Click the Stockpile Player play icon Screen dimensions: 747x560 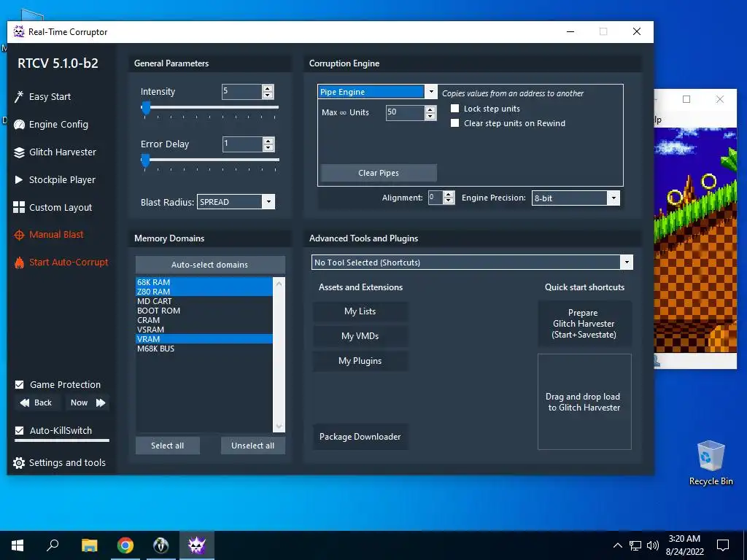(18, 179)
